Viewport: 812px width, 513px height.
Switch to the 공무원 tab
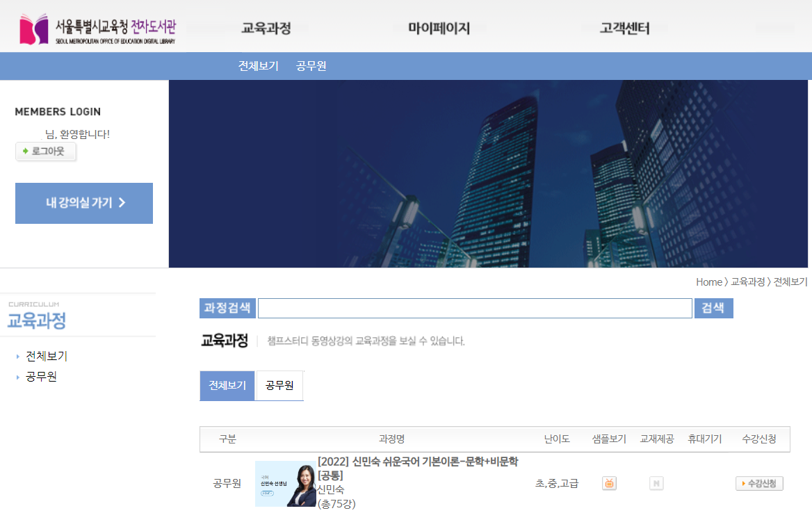279,385
